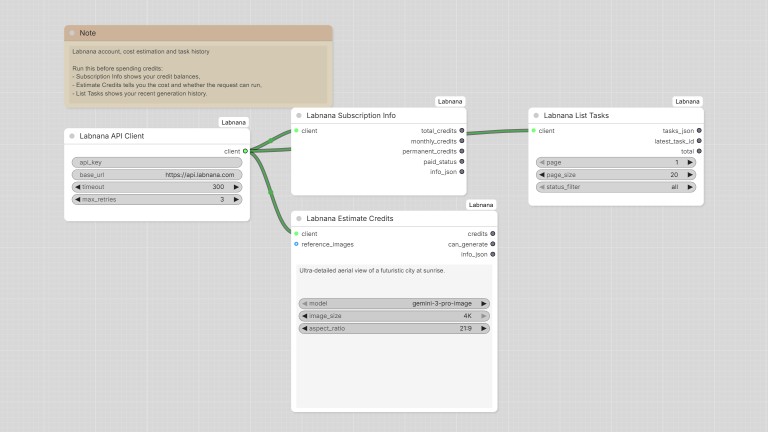This screenshot has height=432, width=768.
Task: Click the Subscription Info client input port
Action: tap(296, 131)
